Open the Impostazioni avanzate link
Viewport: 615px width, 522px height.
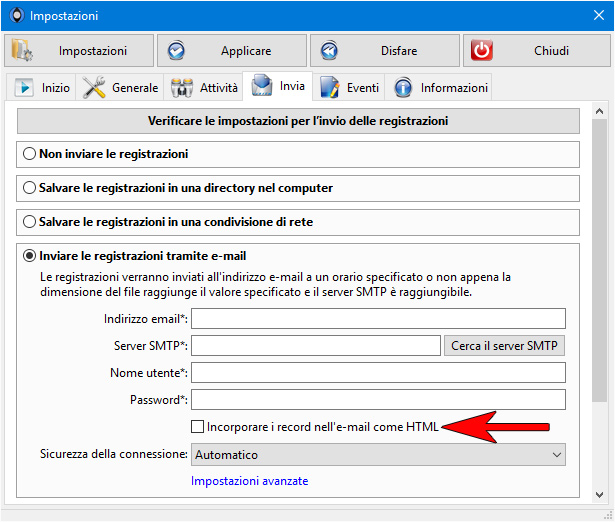[249, 481]
